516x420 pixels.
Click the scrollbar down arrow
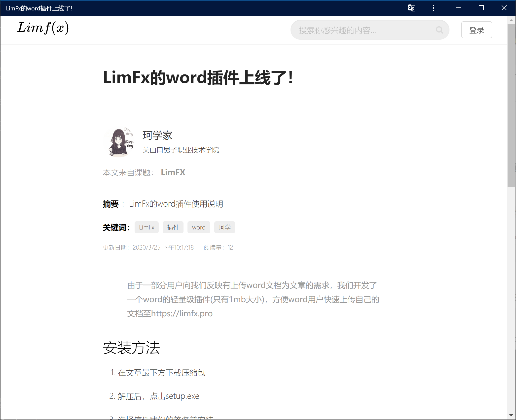pos(511,415)
